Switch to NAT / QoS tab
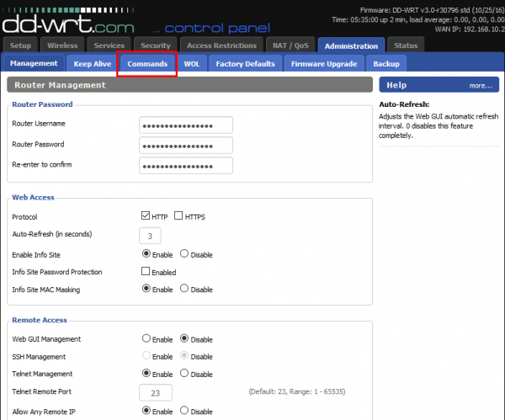Viewport: 505px width, 420px height. click(x=290, y=45)
